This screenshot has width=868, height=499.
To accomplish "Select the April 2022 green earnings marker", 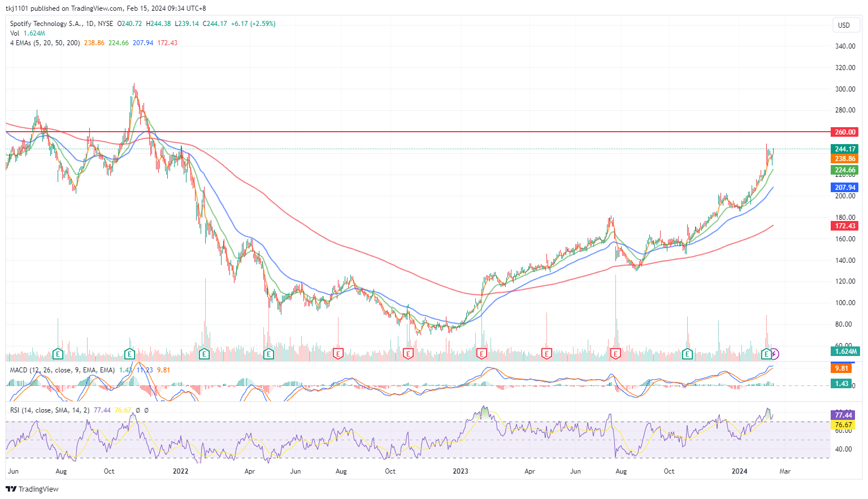I will pyautogui.click(x=268, y=354).
